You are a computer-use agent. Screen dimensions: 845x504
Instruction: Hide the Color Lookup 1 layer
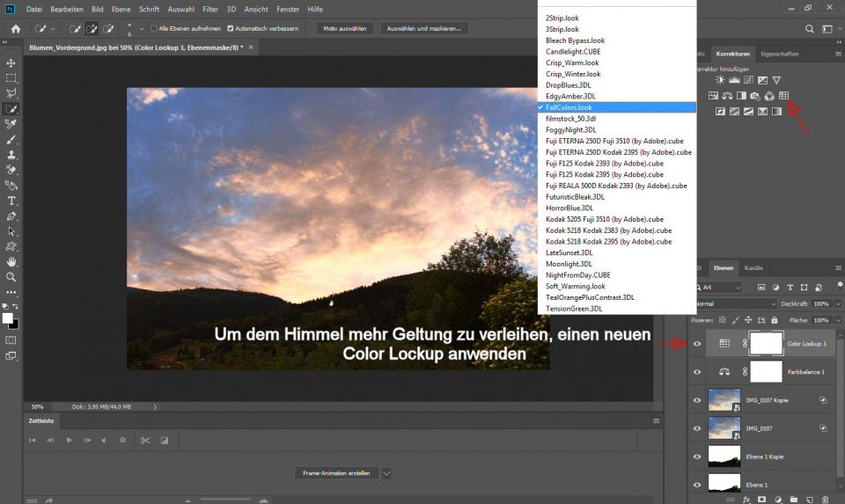(697, 344)
